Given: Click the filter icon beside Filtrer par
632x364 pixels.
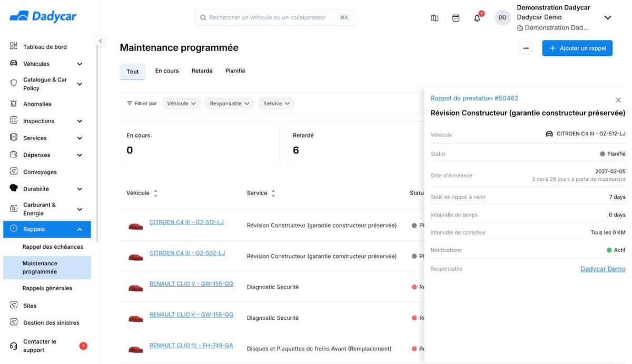Looking at the screenshot, I should click(x=130, y=103).
